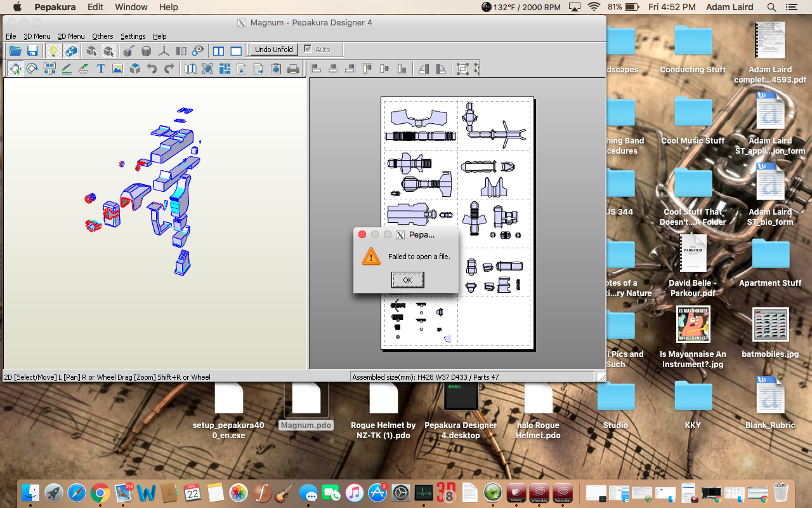Open the Pepakura menu in macOS menu bar

[x=55, y=7]
